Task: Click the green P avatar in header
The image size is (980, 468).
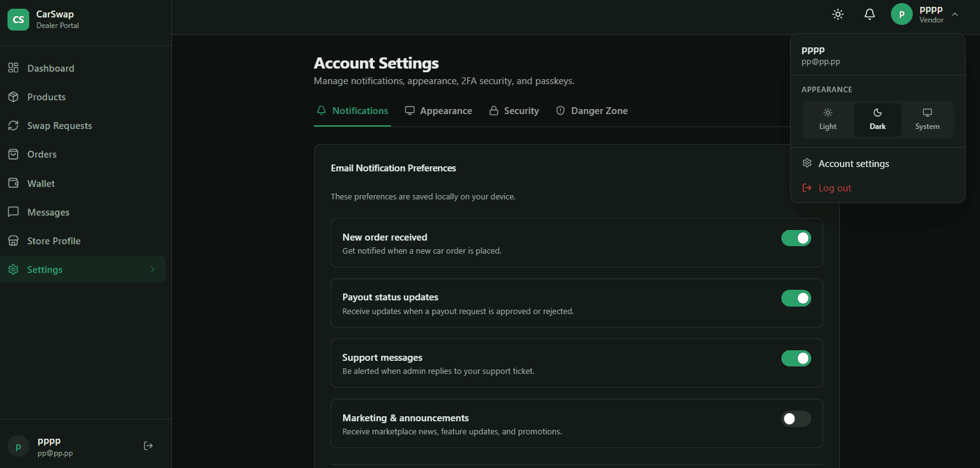Action: pyautogui.click(x=902, y=14)
